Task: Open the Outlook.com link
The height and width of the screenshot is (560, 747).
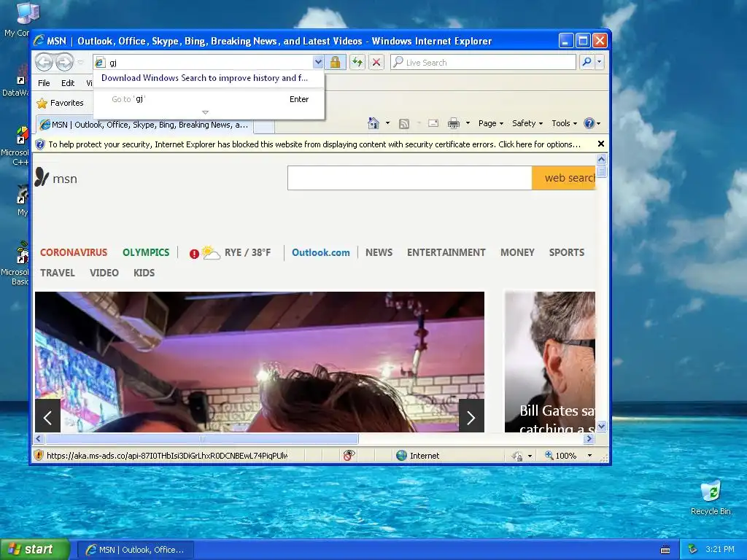Action: coord(321,252)
